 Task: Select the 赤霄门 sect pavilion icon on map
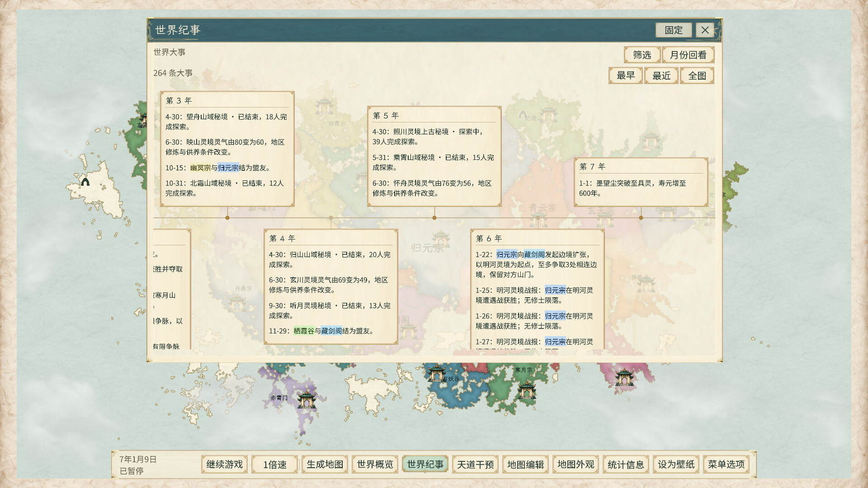click(307, 399)
